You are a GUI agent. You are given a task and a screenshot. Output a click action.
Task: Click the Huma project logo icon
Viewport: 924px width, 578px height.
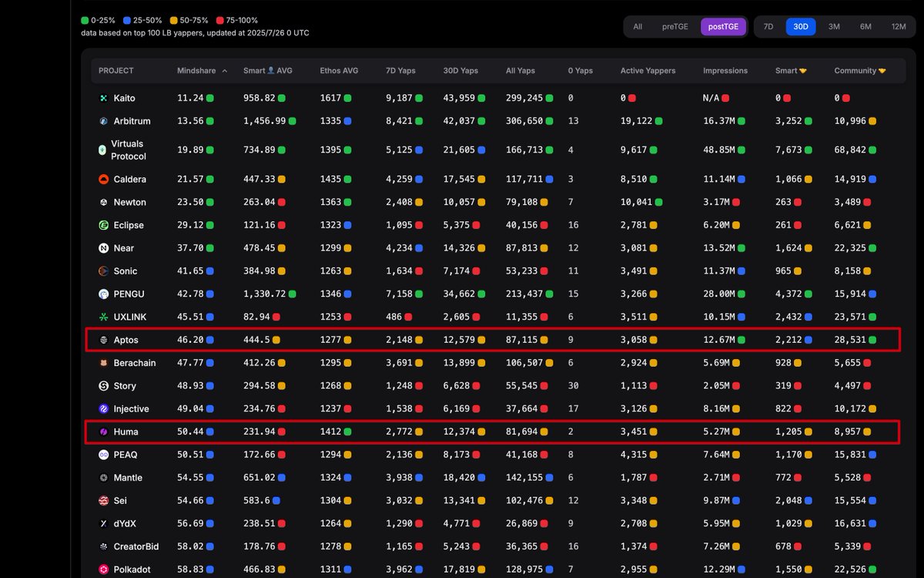tap(103, 432)
